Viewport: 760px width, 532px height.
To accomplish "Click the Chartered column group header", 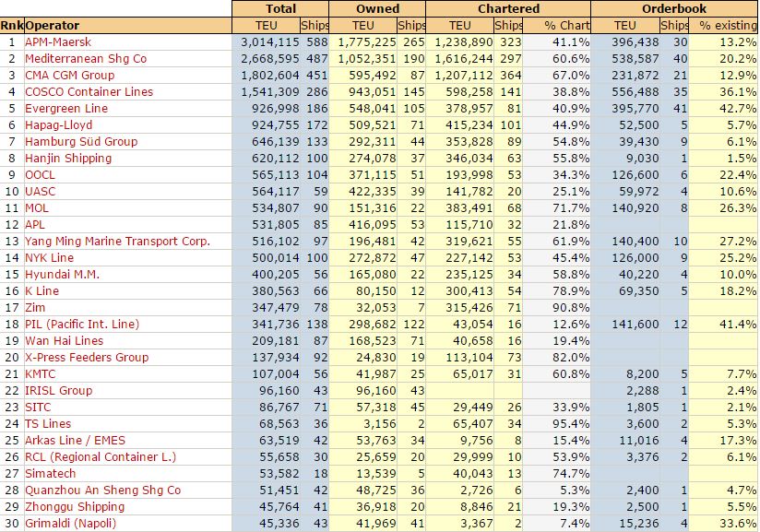I will [x=508, y=8].
